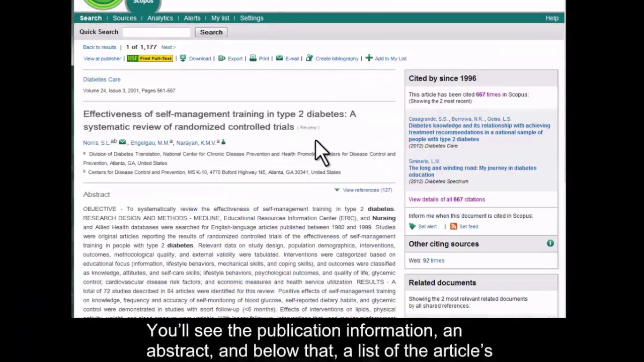Click the View at publisher link
This screenshot has height=362, width=644.
[102, 59]
